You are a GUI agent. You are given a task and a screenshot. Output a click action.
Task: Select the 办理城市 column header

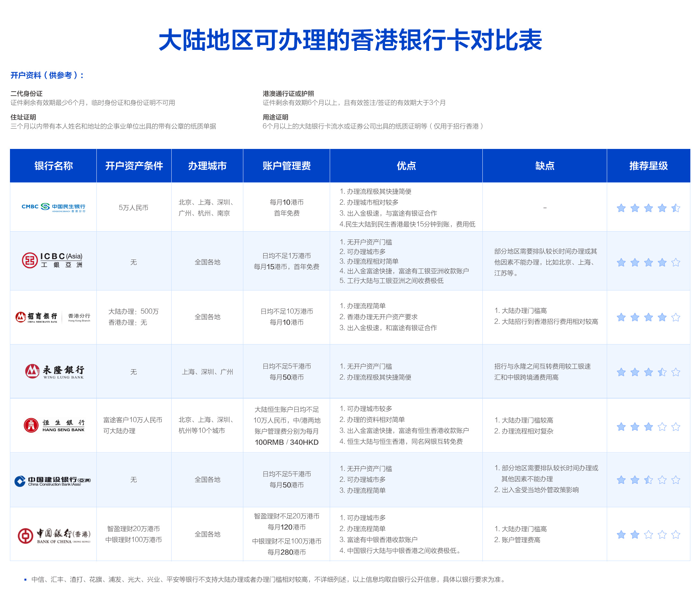207,166
